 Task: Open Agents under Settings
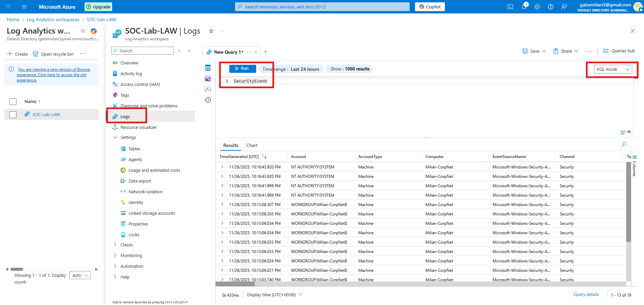point(135,159)
